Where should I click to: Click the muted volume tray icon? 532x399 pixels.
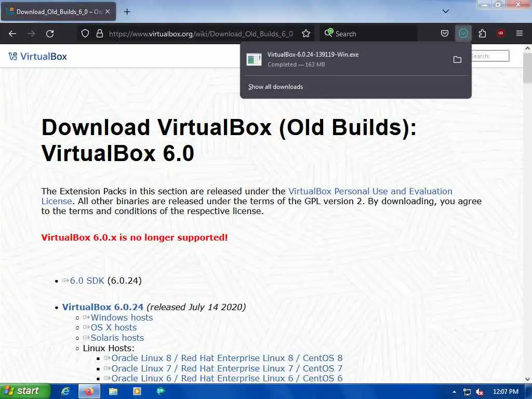tap(480, 392)
